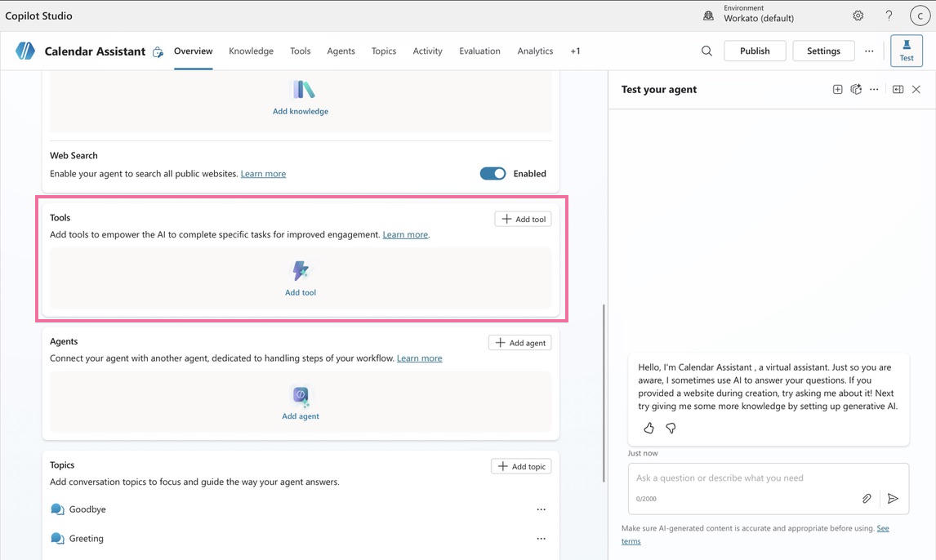Screen dimensions: 936x560
Task: Expand the +1 overflow tabs menu
Action: tap(575, 51)
